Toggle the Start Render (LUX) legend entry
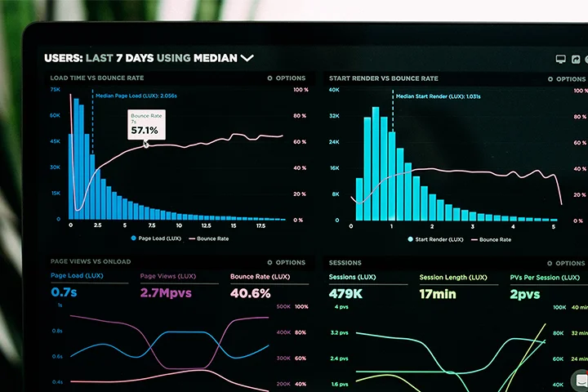This screenshot has height=392, width=588. coord(435,239)
